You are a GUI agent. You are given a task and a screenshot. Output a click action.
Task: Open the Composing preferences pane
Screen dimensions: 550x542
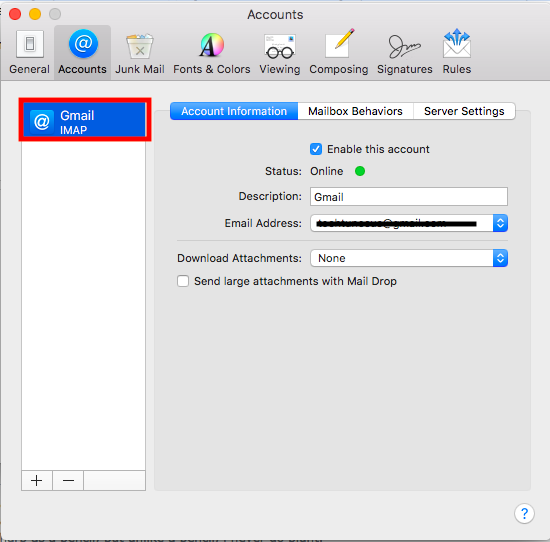pos(338,52)
